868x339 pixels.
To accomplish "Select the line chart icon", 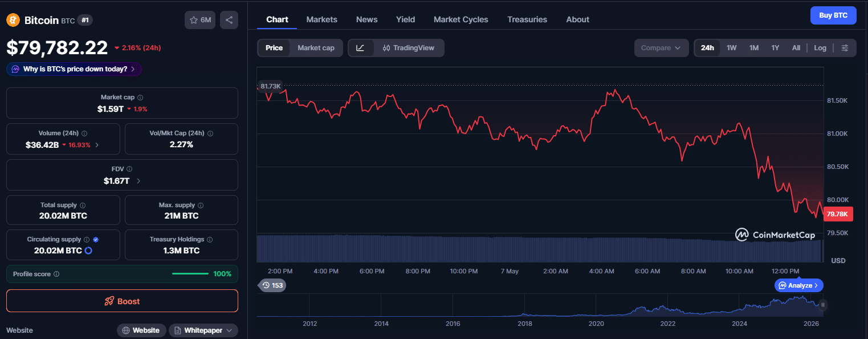I will tap(361, 48).
